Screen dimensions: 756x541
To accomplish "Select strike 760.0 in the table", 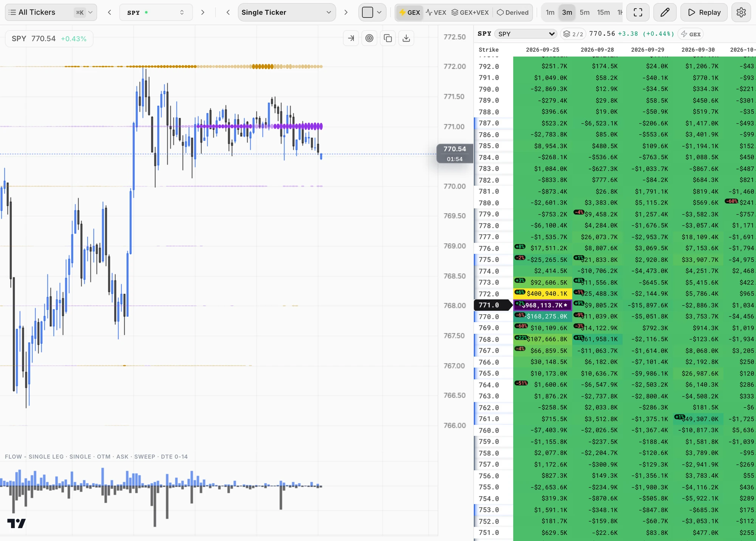I will point(489,430).
